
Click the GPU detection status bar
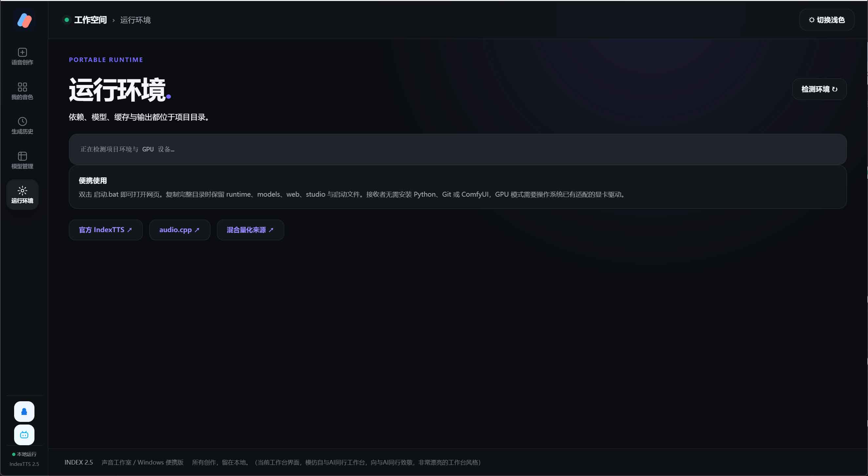[x=457, y=149]
